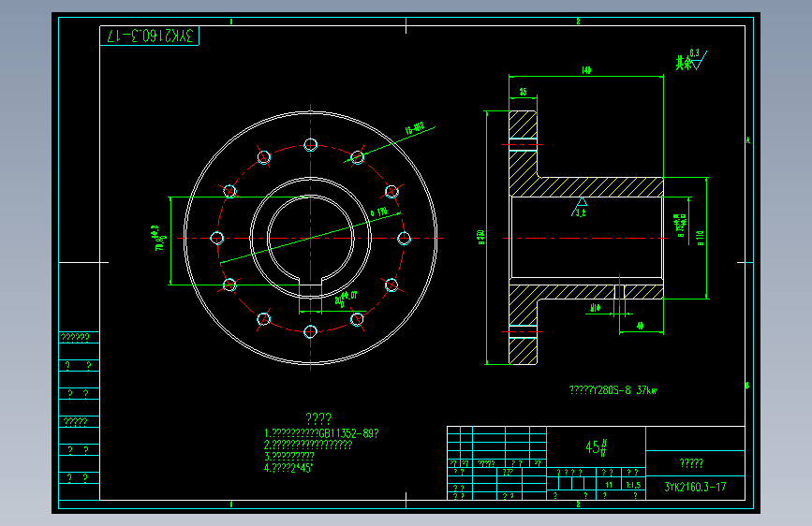Select the 40 set screw offset dimension
Screen dimensions: 812x526
click(640, 326)
